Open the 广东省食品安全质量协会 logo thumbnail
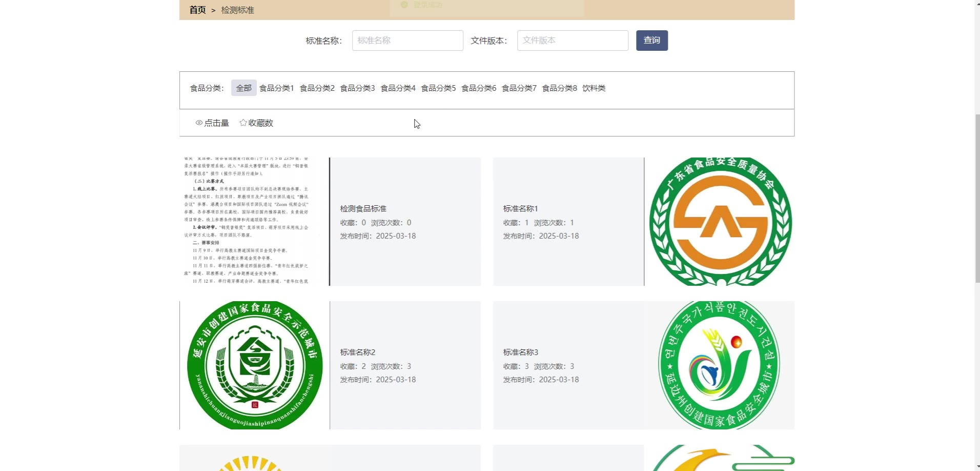 pos(720,222)
